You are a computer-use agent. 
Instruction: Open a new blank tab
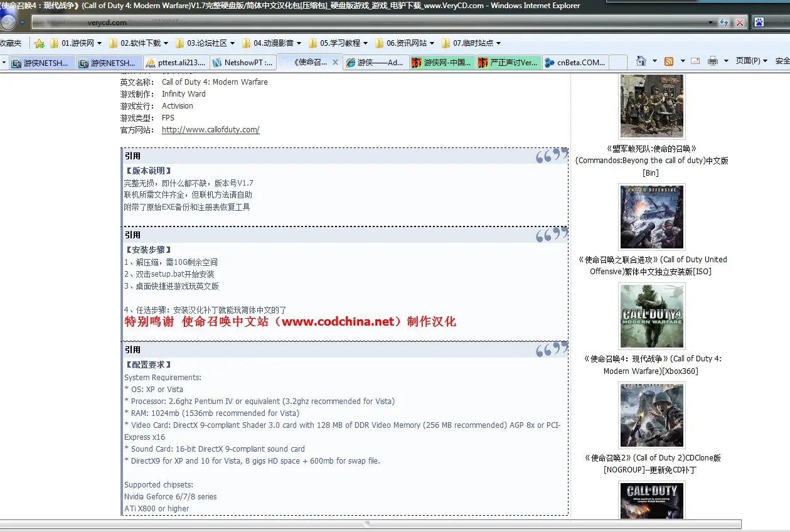pos(618,62)
